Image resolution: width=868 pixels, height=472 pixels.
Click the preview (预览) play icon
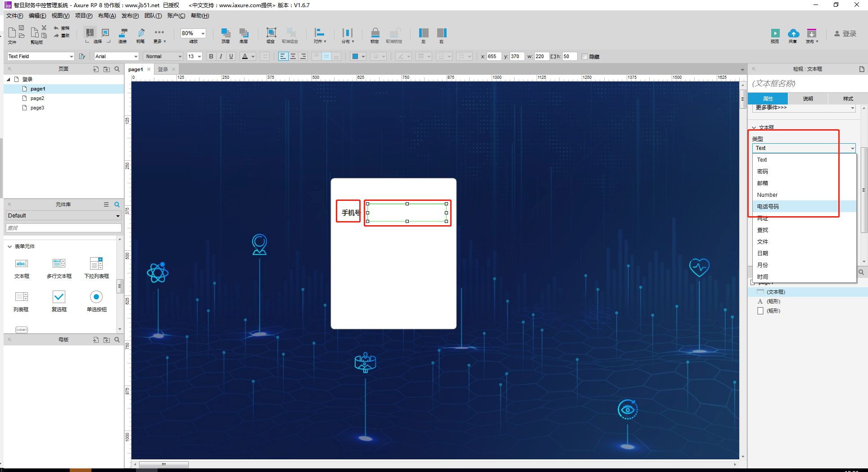[x=775, y=33]
